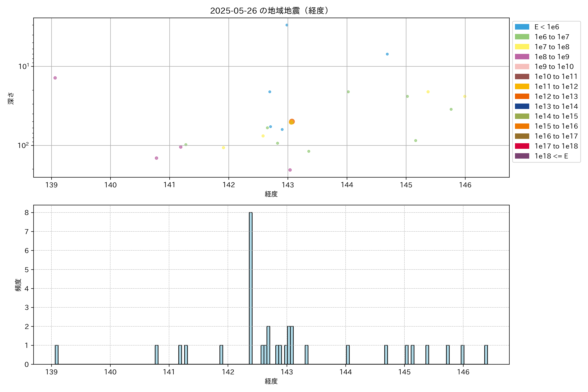588x392 pixels.
Task: Click the tallest histogram bar of 8
Action: [x=251, y=287]
